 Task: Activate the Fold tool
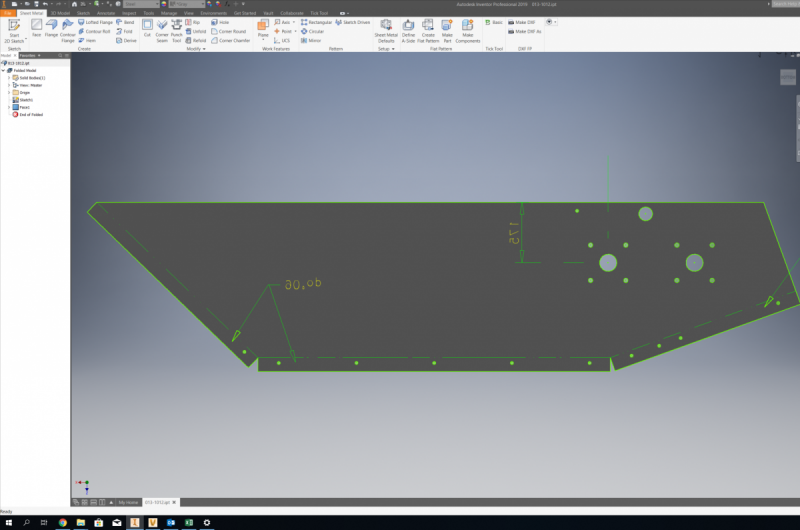pos(124,32)
